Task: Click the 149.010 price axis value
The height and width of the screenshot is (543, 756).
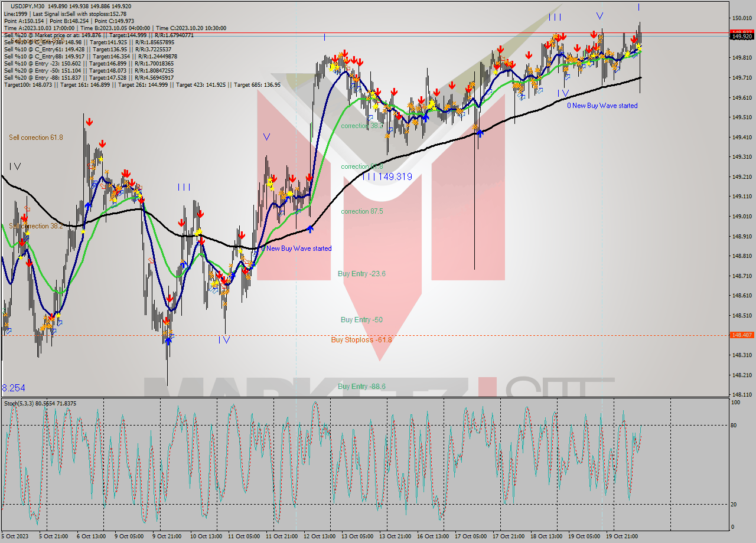Action: [742, 217]
